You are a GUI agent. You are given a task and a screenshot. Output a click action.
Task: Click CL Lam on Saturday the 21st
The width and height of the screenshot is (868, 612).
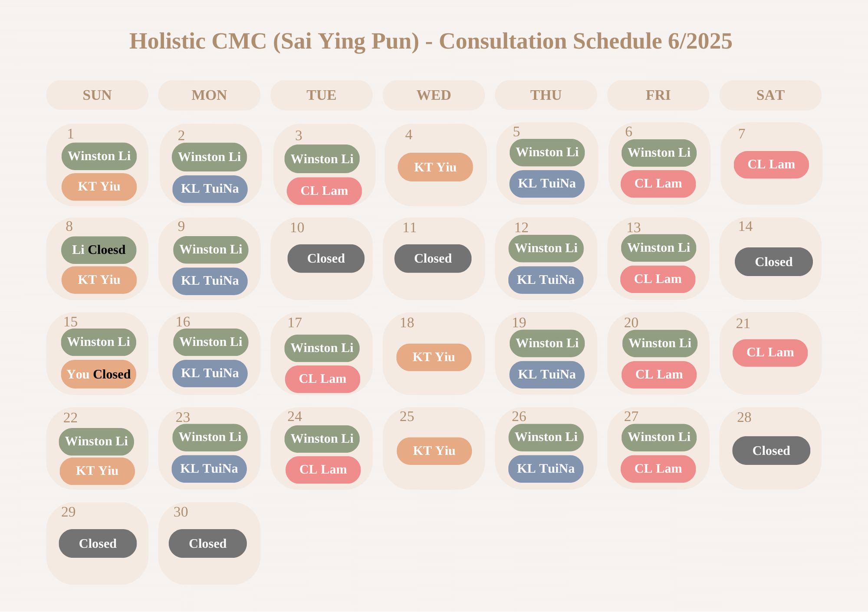(x=770, y=353)
